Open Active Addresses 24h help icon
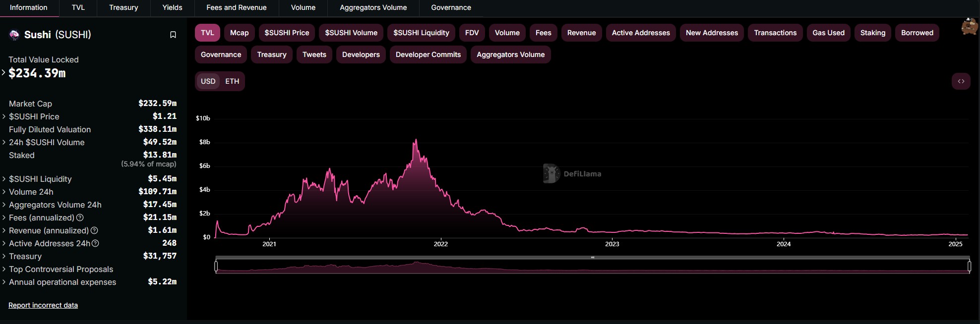 [95, 243]
